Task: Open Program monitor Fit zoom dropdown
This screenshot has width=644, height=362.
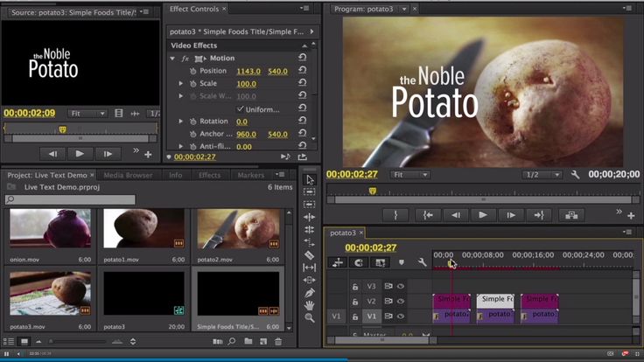Action: 409,175
